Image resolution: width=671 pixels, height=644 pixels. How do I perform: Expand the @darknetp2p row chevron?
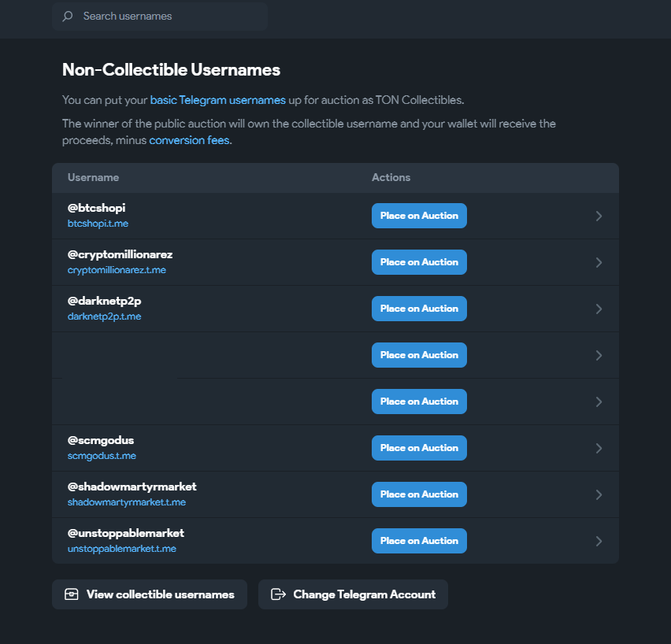599,309
